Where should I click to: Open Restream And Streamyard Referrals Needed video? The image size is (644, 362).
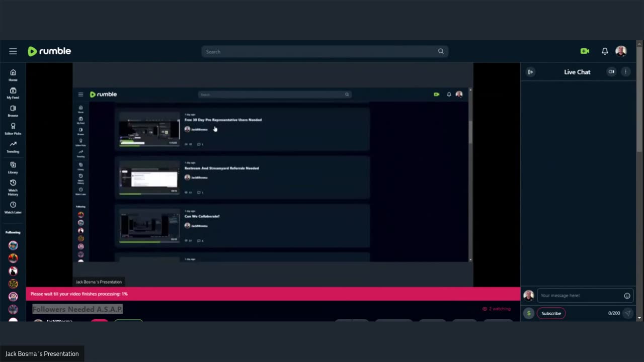point(221,168)
